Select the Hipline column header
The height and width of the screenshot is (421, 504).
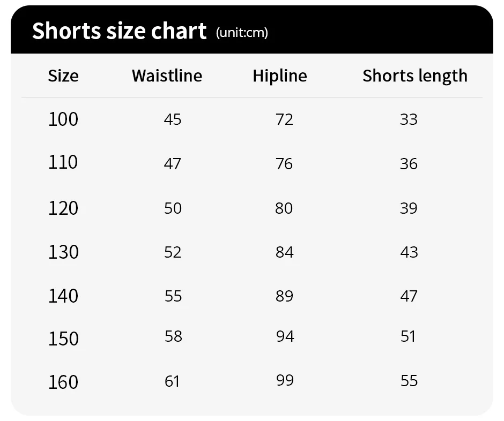click(280, 76)
